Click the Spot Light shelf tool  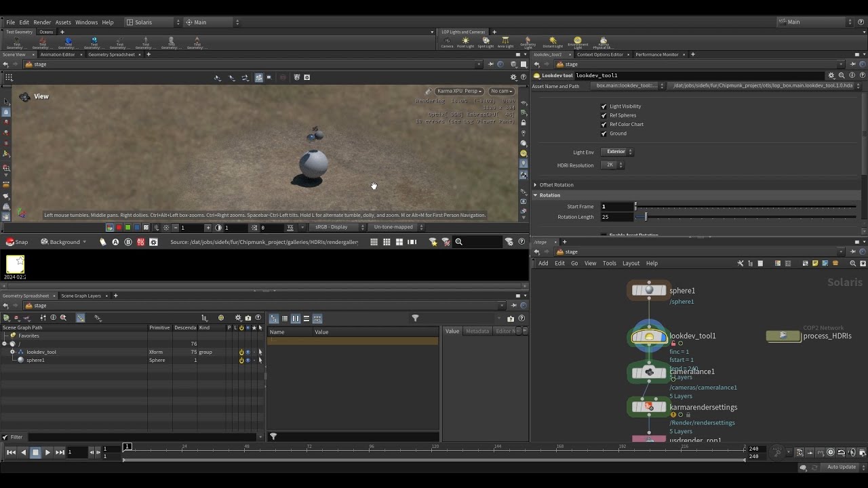pyautogui.click(x=486, y=43)
